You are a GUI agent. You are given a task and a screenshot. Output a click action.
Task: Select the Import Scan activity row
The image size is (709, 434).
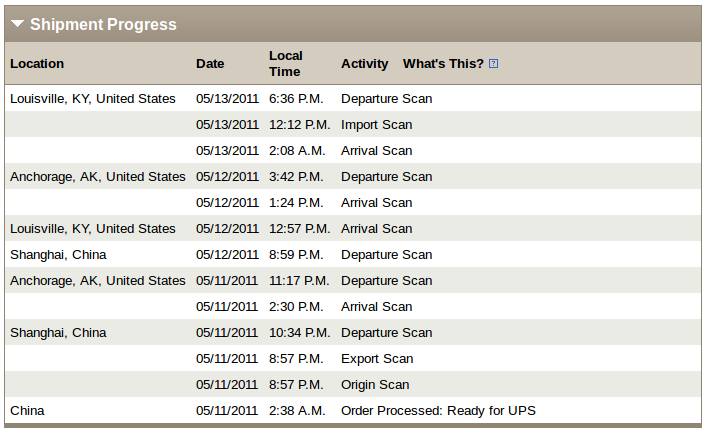pyautogui.click(x=353, y=124)
